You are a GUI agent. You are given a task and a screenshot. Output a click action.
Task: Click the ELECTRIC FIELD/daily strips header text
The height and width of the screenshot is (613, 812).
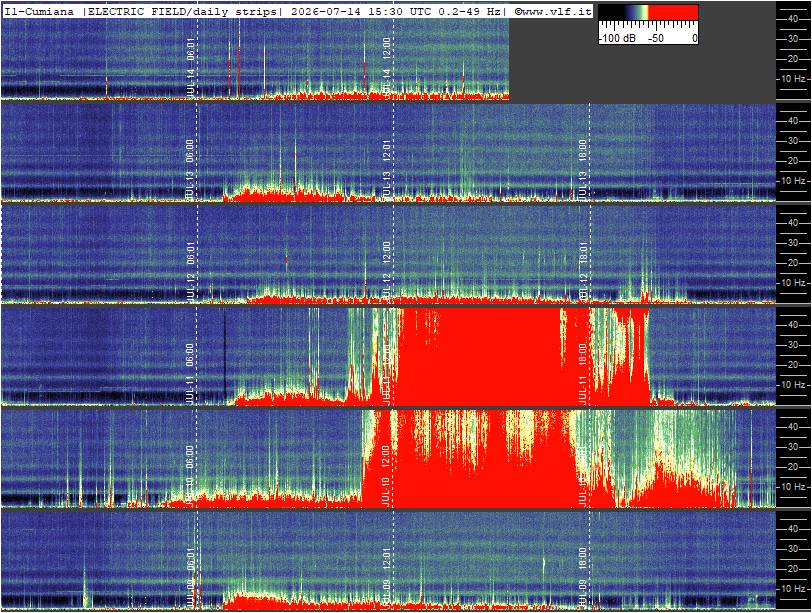click(182, 11)
